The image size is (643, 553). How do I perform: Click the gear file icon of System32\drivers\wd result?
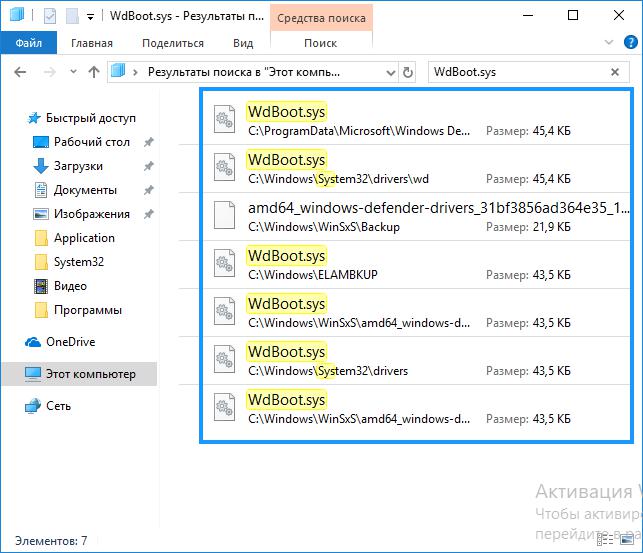click(x=224, y=167)
